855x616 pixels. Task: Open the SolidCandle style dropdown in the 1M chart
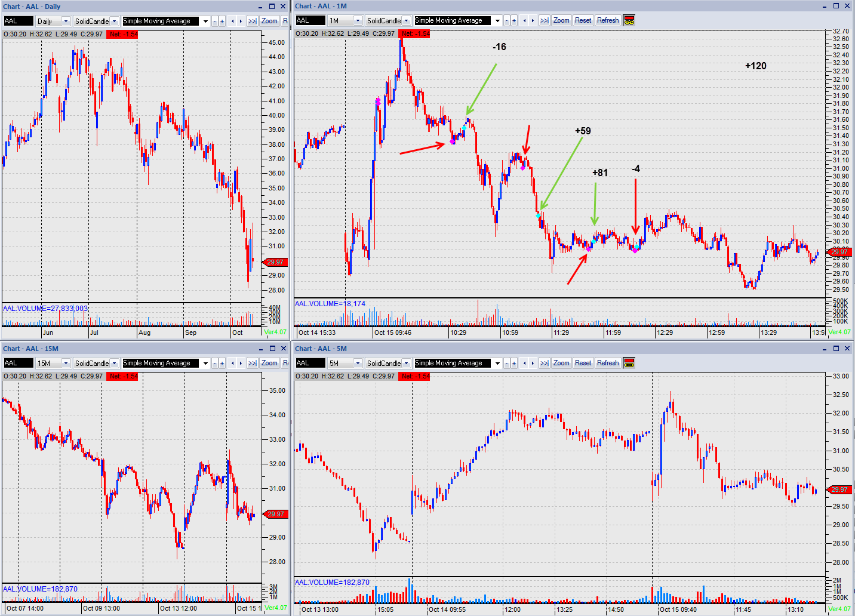[407, 20]
